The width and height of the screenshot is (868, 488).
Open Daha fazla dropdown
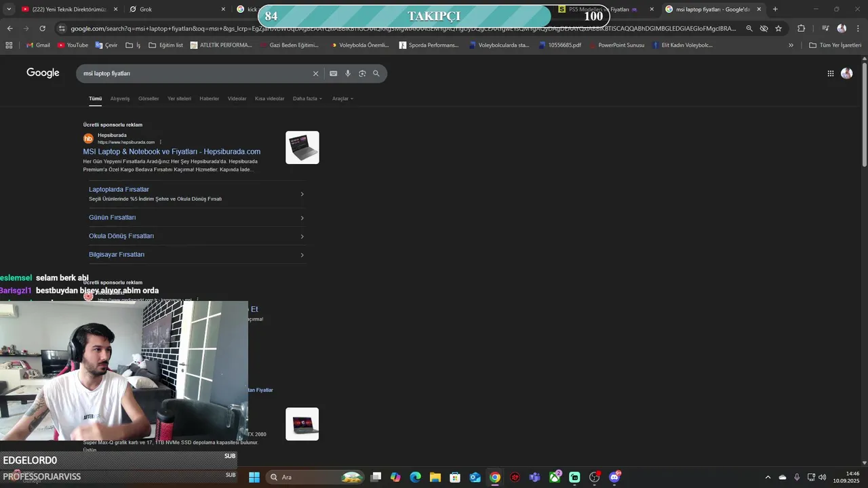point(307,98)
